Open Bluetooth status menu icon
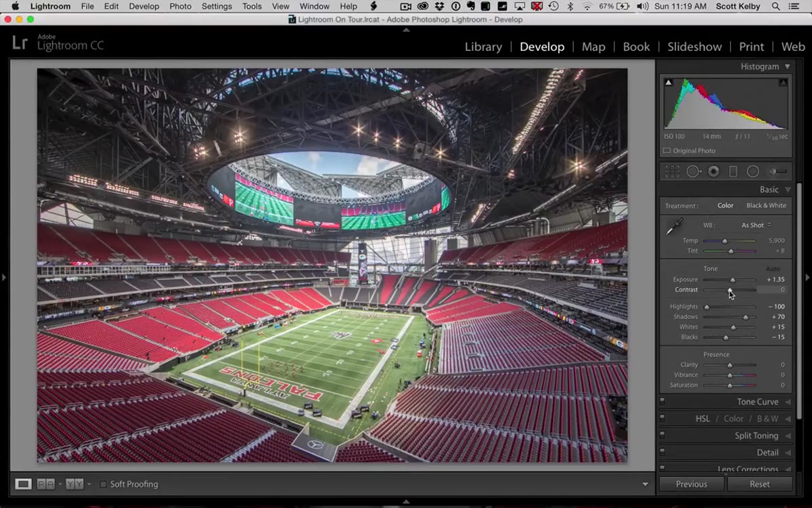Image resolution: width=812 pixels, height=508 pixels. (x=570, y=6)
